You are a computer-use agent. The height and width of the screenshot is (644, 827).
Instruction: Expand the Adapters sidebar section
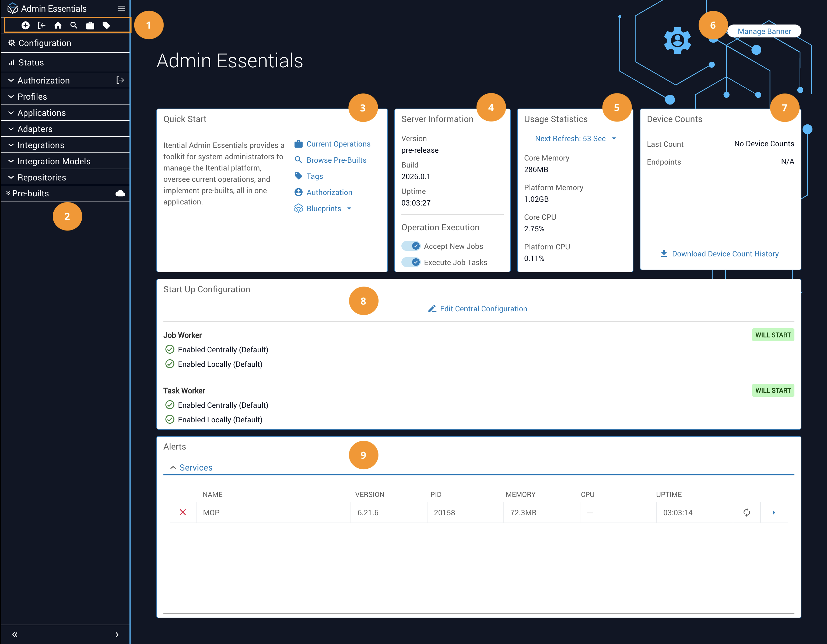[x=35, y=129]
